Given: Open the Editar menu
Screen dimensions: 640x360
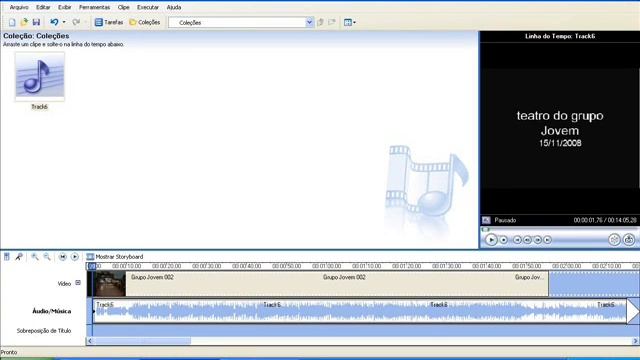Looking at the screenshot, I should coord(43,7).
